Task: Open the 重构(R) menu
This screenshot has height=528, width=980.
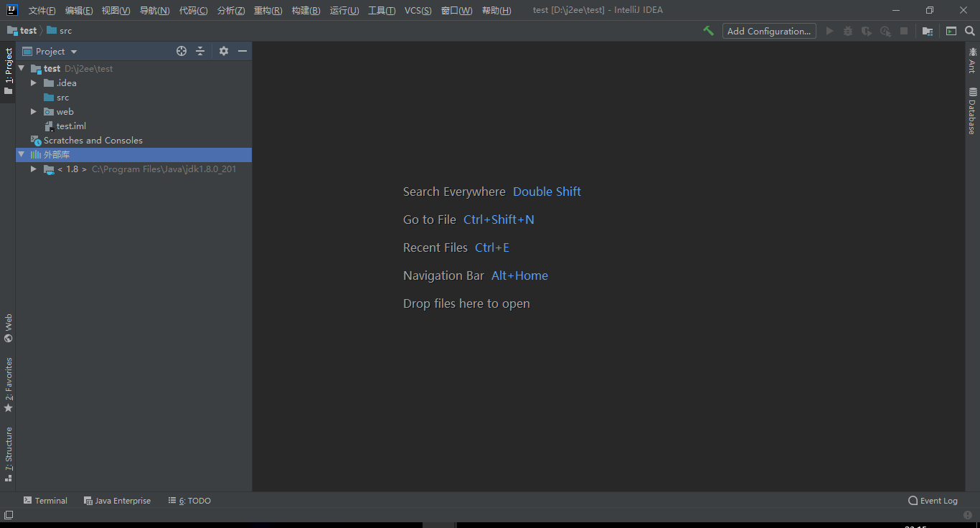Action: pyautogui.click(x=268, y=10)
